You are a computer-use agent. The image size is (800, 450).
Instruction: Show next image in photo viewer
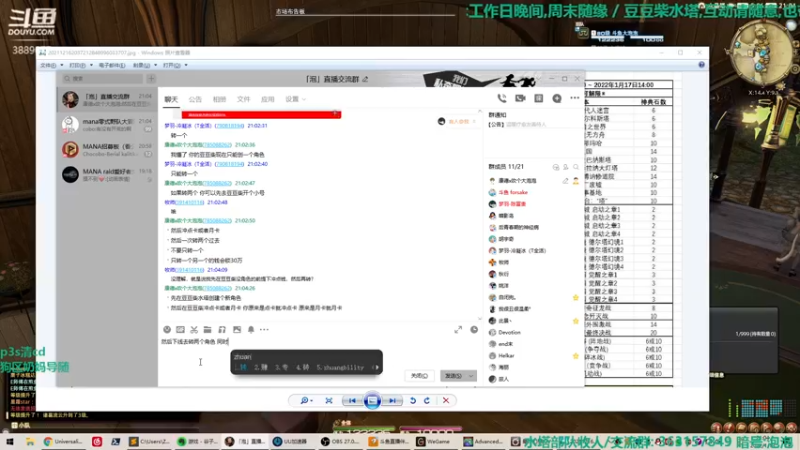(x=393, y=401)
